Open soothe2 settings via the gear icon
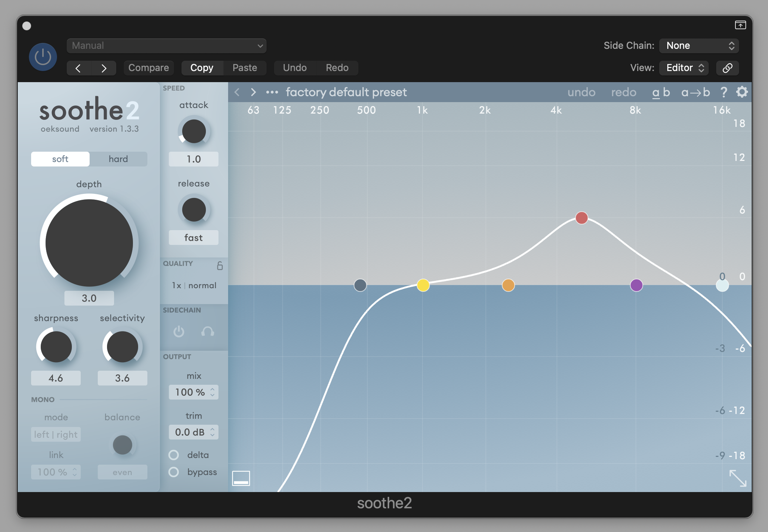 pyautogui.click(x=742, y=92)
